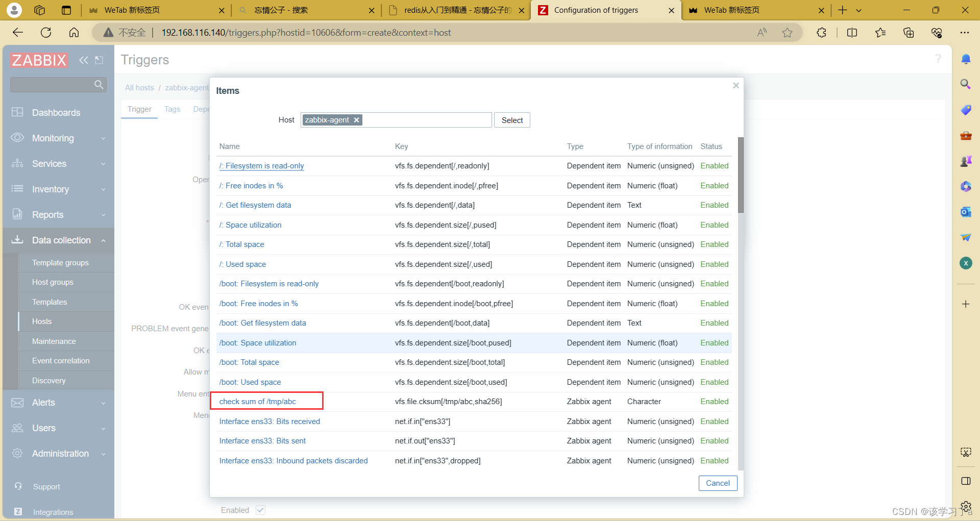This screenshot has height=521, width=980.
Task: Reload the page with refresh icon
Action: (x=46, y=33)
